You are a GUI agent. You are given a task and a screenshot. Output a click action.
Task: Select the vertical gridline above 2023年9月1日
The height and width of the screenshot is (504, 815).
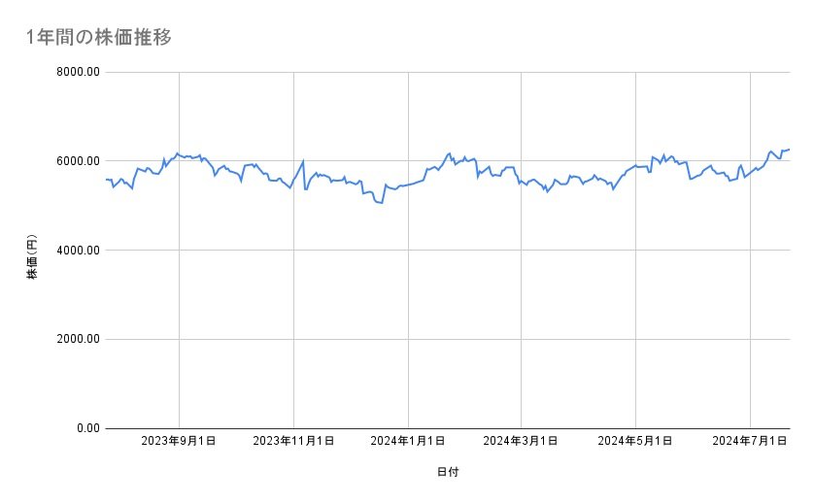[x=179, y=291]
